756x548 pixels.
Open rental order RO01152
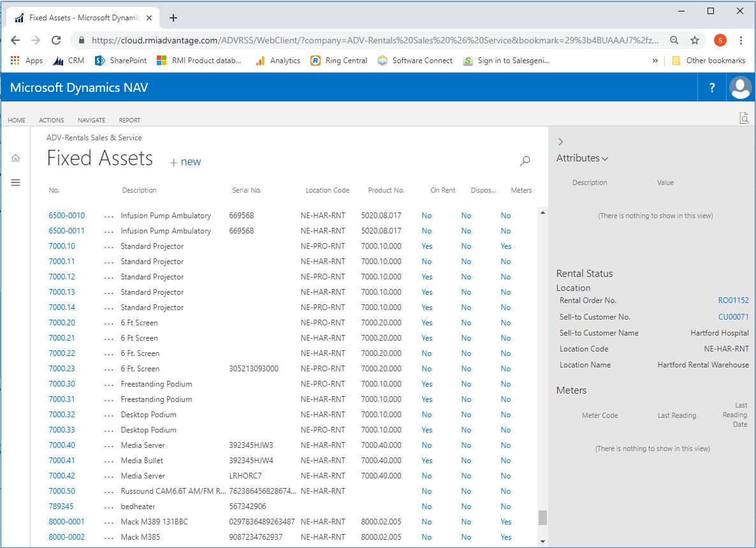pyautogui.click(x=734, y=300)
